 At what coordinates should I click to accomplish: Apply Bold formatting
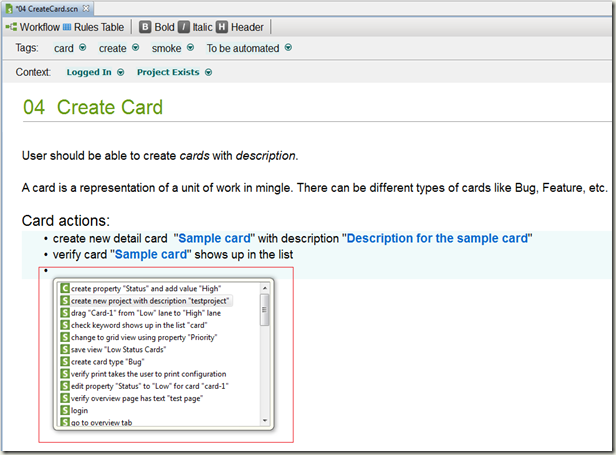[x=157, y=27]
